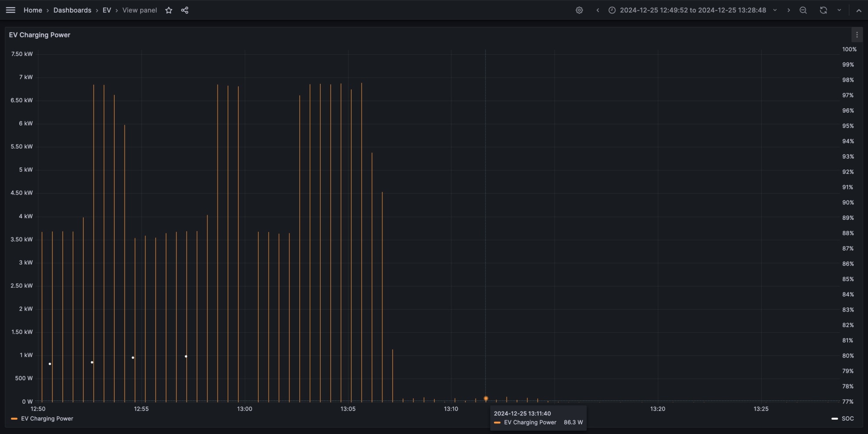Open the hamburger navigation menu
The image size is (868, 434).
(10, 10)
